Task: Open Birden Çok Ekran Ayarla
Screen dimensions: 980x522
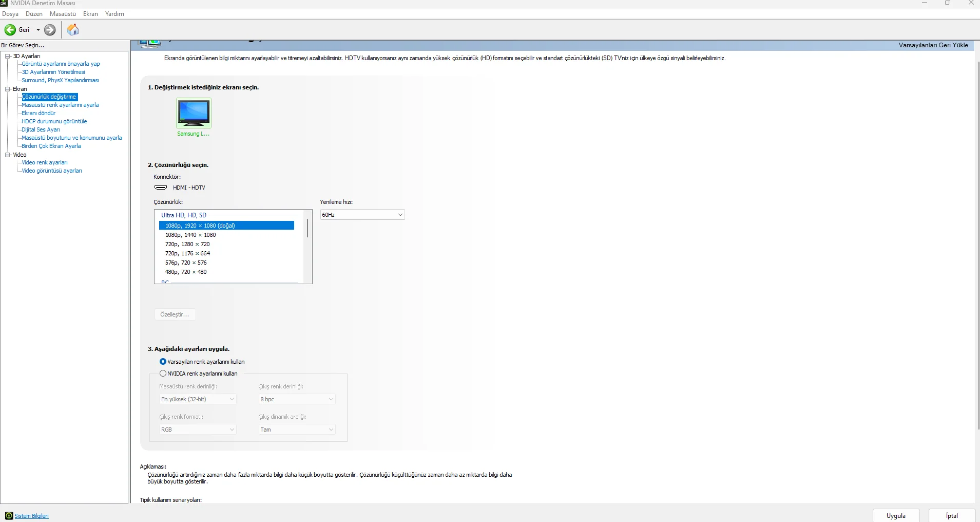Action: pyautogui.click(x=51, y=146)
